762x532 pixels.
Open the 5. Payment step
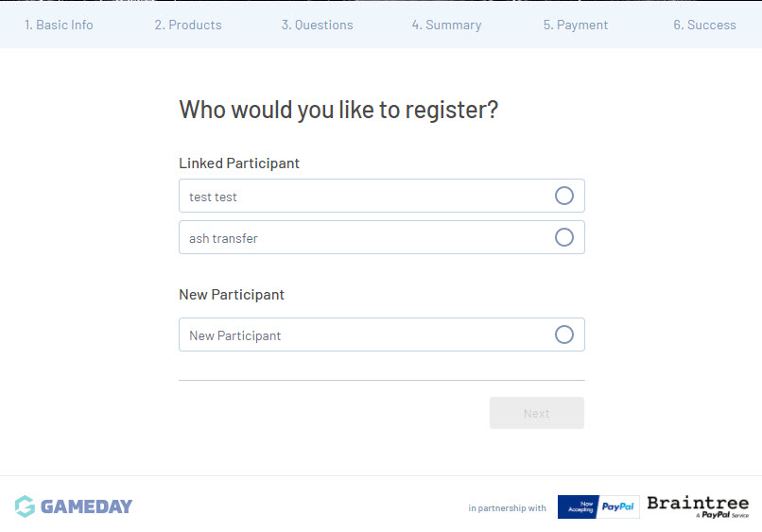(576, 25)
